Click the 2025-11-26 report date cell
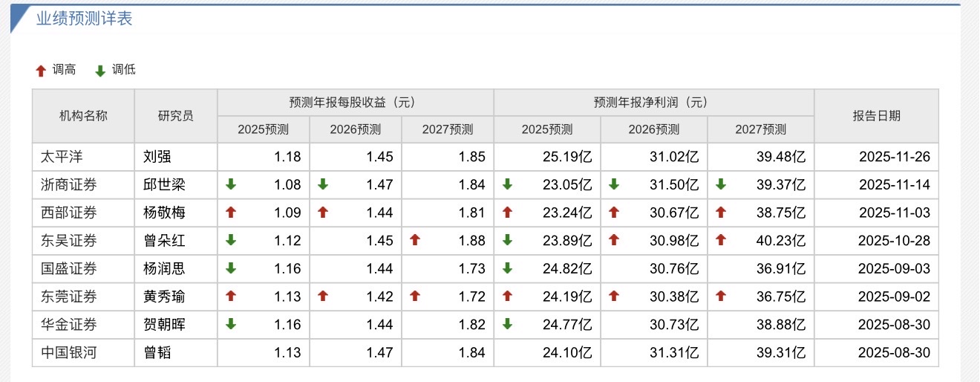The height and width of the screenshot is (382, 980). point(894,157)
